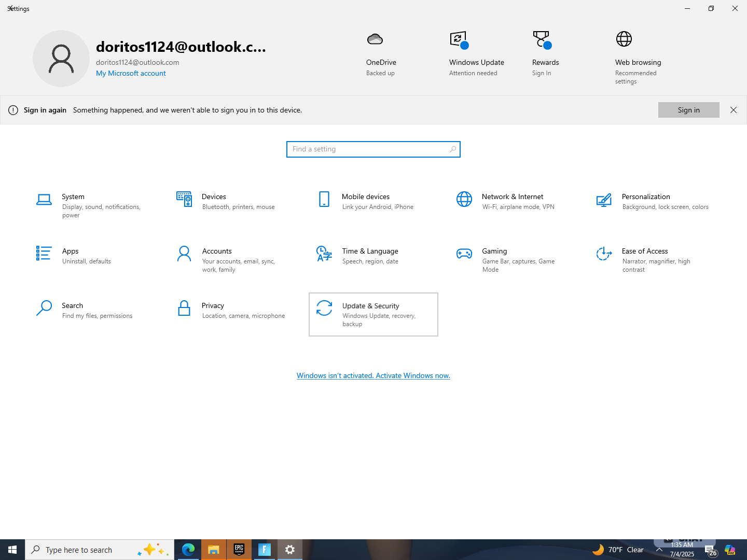Click the Settings back arrow
Screen dimensions: 747x560
[x=10, y=8]
